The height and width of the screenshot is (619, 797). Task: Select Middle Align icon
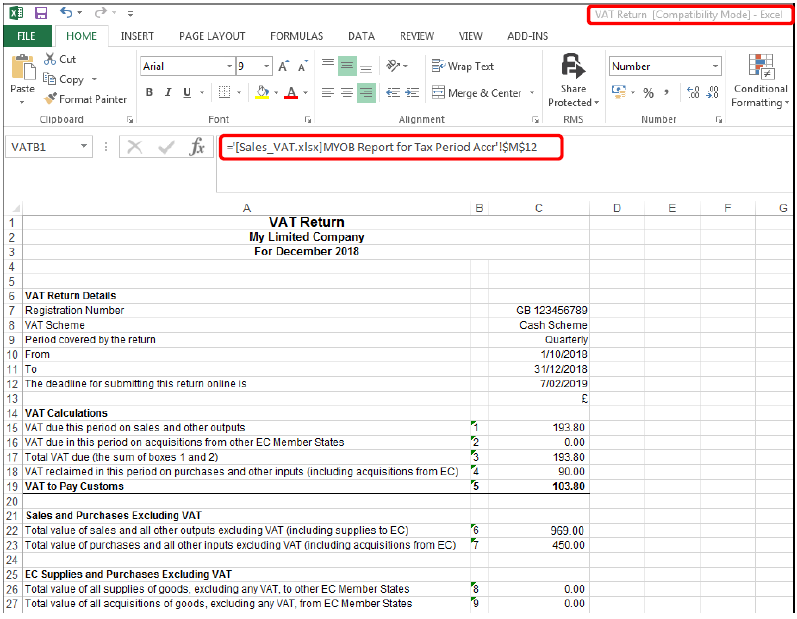[x=347, y=66]
